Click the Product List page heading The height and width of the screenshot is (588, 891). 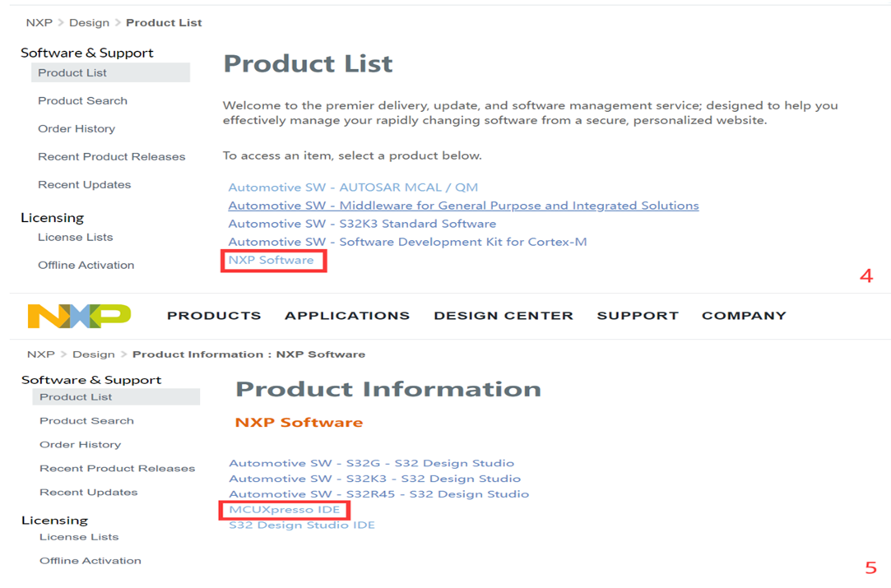coord(308,63)
